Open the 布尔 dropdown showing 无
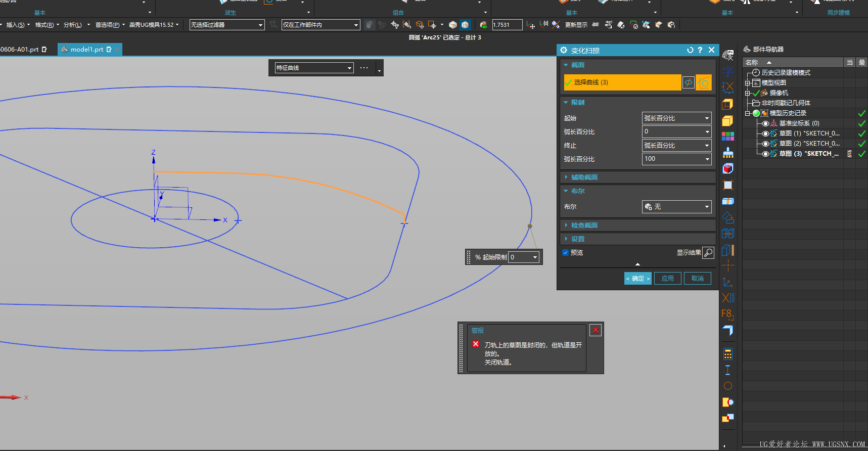 tap(676, 207)
